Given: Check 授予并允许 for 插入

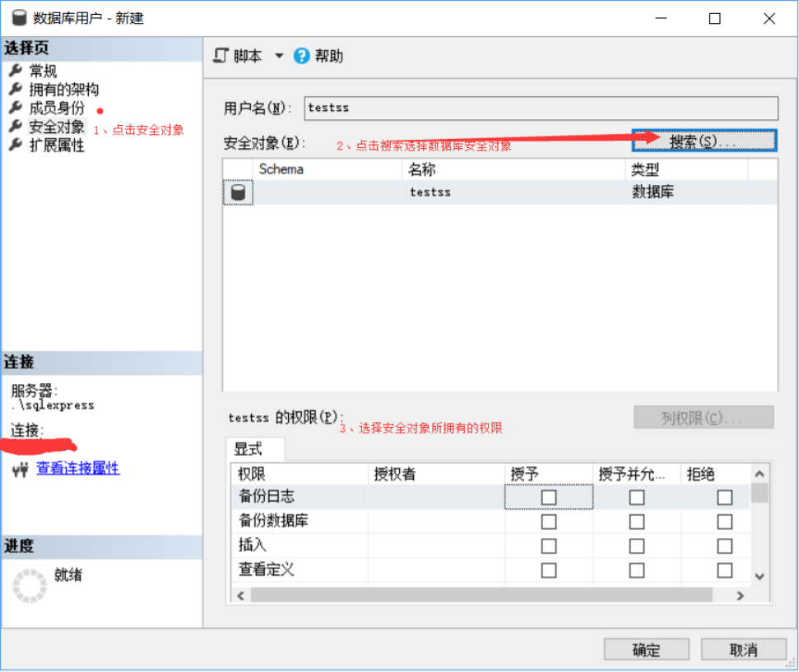Looking at the screenshot, I should 636,546.
